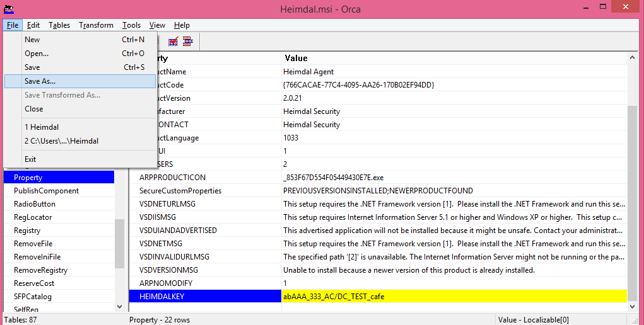Select the RadioButton table
This screenshot has height=325, width=644.
coord(59,204)
